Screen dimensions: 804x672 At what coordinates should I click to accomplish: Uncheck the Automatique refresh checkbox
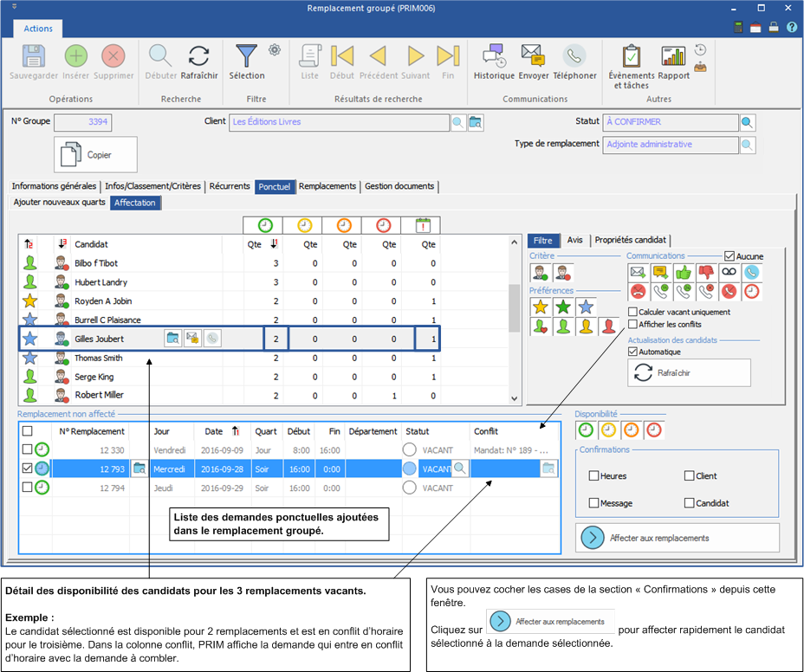point(632,352)
